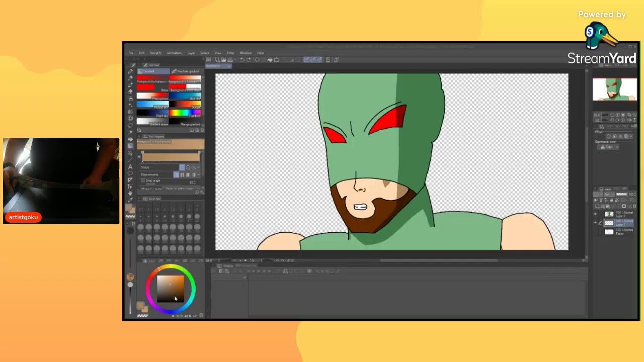Select the Decoration sparkle tool
The image size is (644, 362).
(x=130, y=105)
